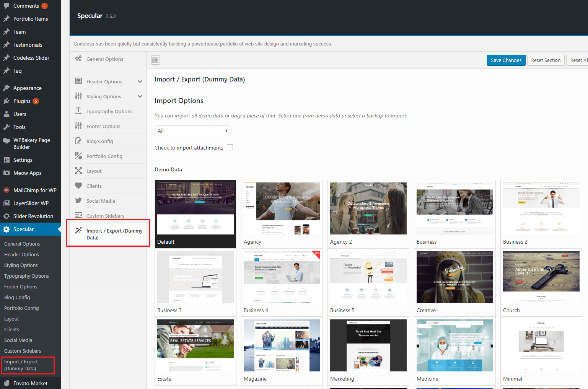The width and height of the screenshot is (588, 389).
Task: Open the All import options dropdown
Action: coord(192,131)
